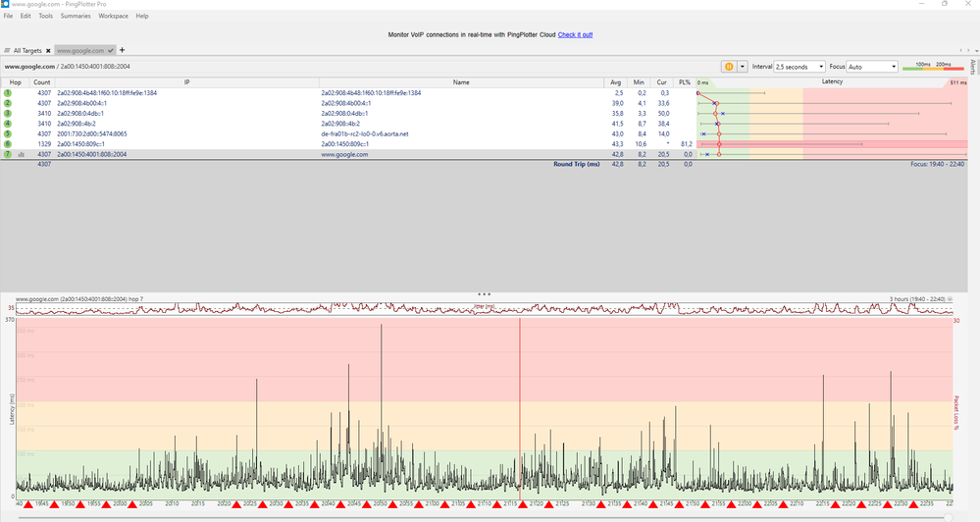980x522 pixels.
Task: Click packet loss value 81,2
Action: tap(687, 144)
